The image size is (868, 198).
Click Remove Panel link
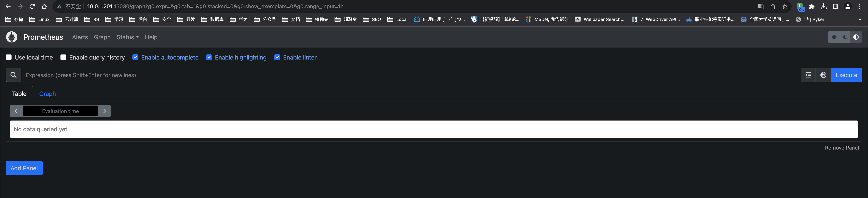point(842,147)
